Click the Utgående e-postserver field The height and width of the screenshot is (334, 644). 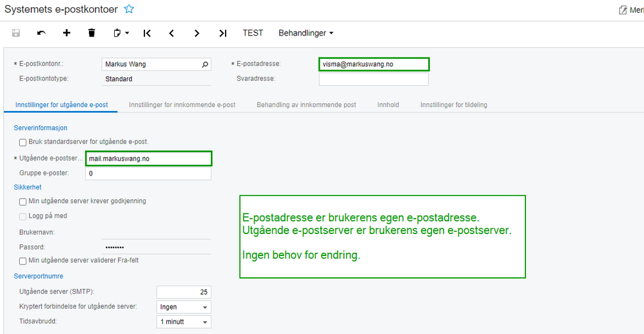148,159
